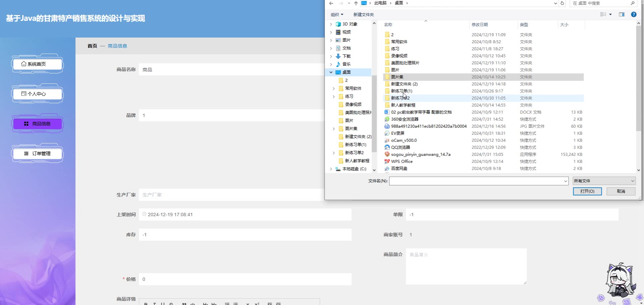Expand the 下载 tree node
Image resolution: width=644 pixels, height=305 pixels.
coord(331,56)
